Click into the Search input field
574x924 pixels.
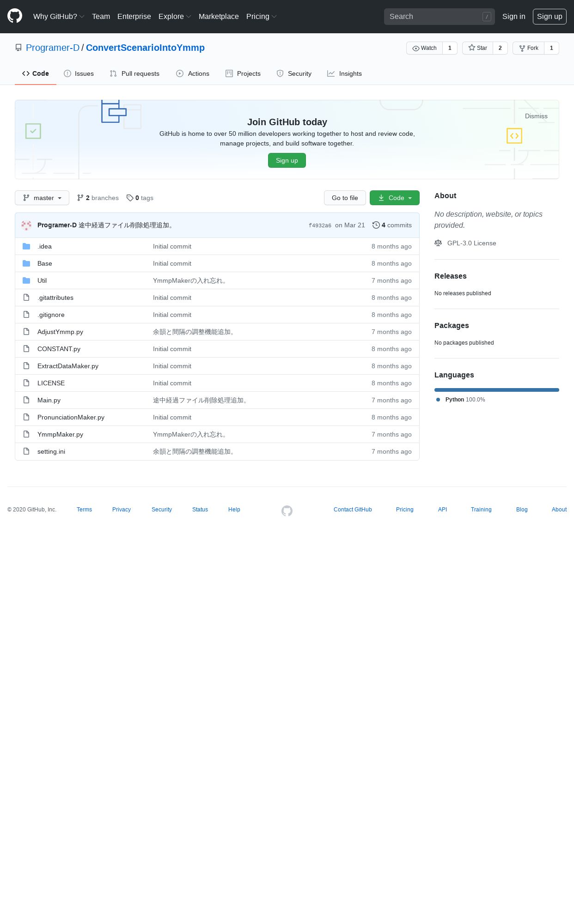440,17
